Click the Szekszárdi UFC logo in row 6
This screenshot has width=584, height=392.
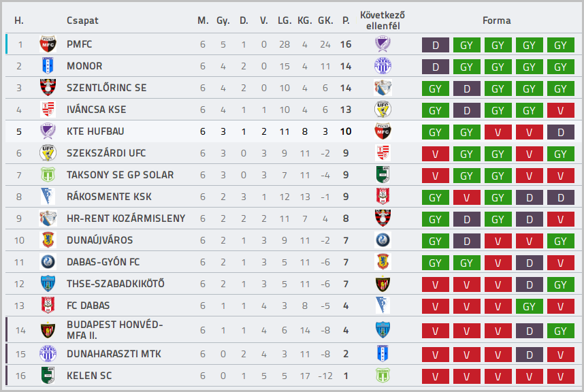pos(48,153)
